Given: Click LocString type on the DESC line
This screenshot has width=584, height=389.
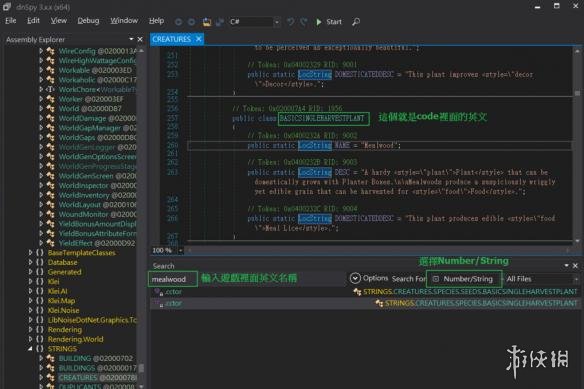Looking at the screenshot, I should click(x=315, y=172).
